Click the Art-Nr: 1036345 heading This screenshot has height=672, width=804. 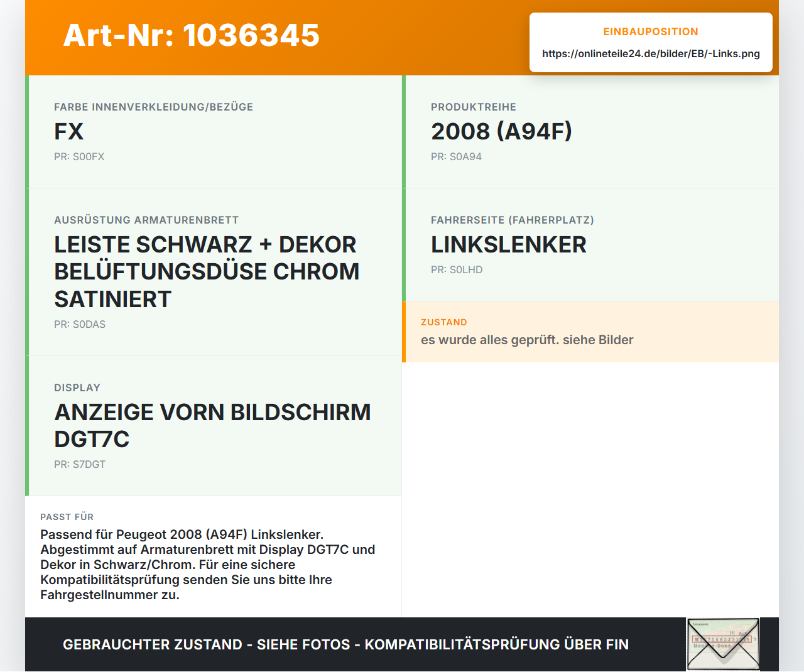pyautogui.click(x=192, y=35)
